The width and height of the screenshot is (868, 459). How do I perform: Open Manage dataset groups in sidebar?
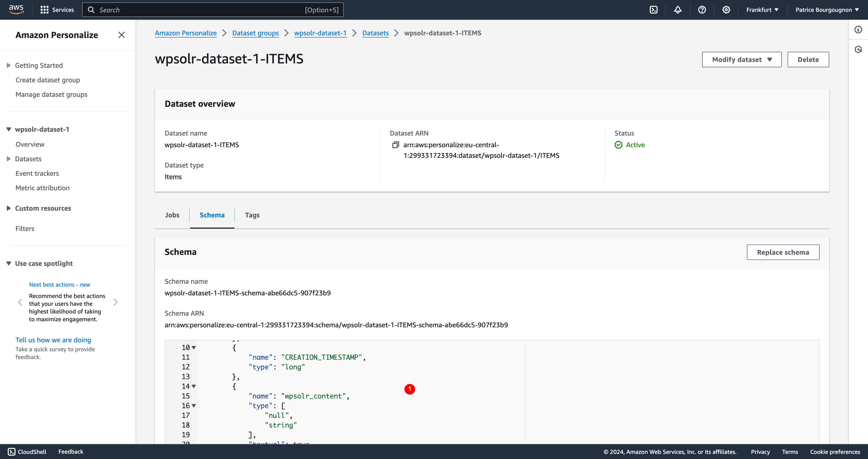[x=51, y=94]
